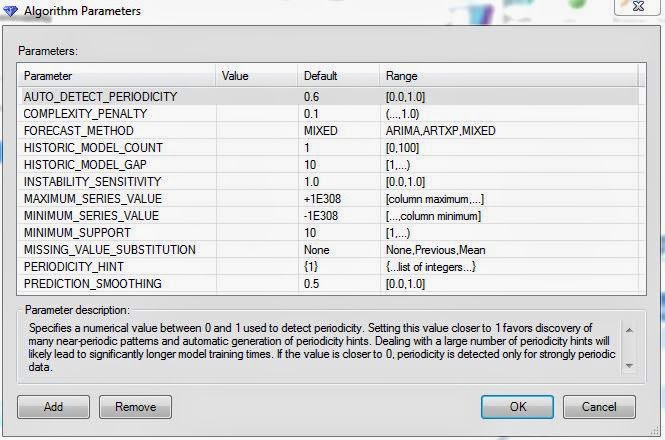Click the [...,column minimum] range

[433, 216]
